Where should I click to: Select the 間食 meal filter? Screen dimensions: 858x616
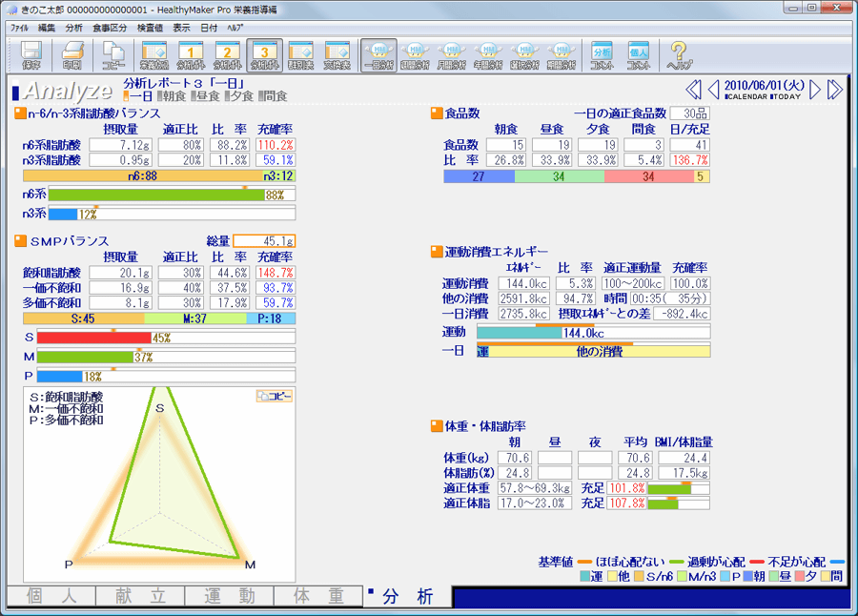273,96
